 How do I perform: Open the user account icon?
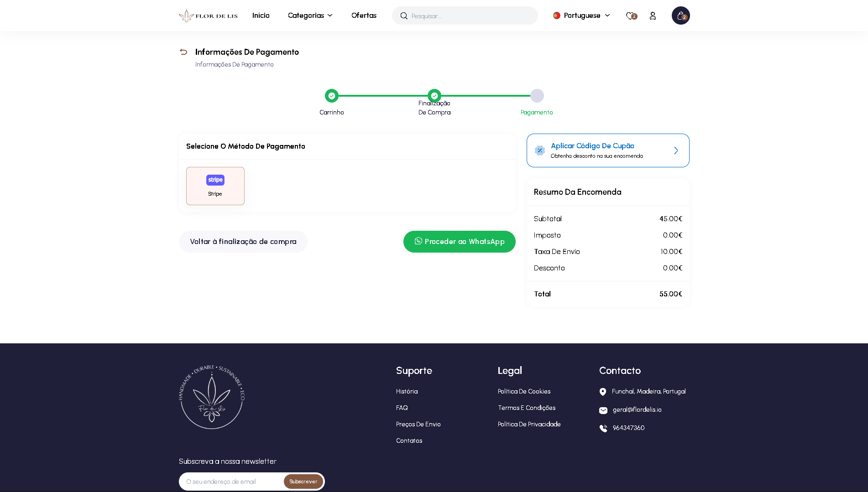click(x=653, y=16)
